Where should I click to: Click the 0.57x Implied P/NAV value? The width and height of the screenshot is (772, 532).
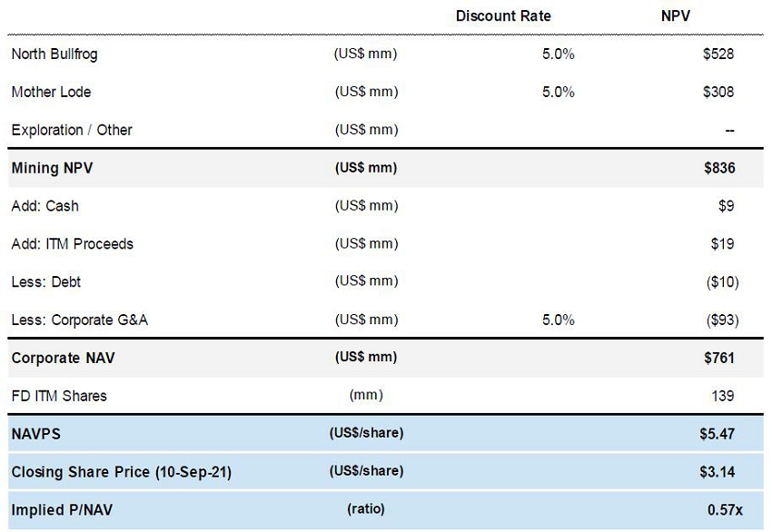coord(724,510)
